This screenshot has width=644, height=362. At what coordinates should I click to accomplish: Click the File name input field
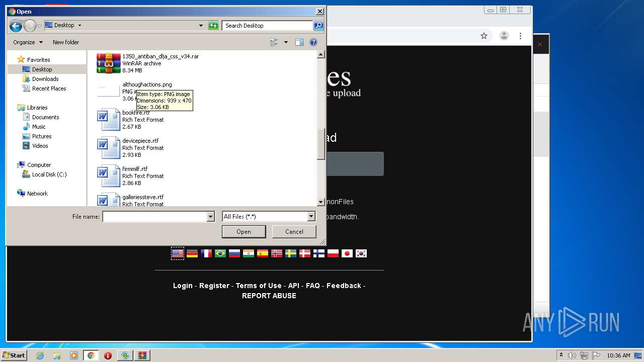pyautogui.click(x=155, y=217)
